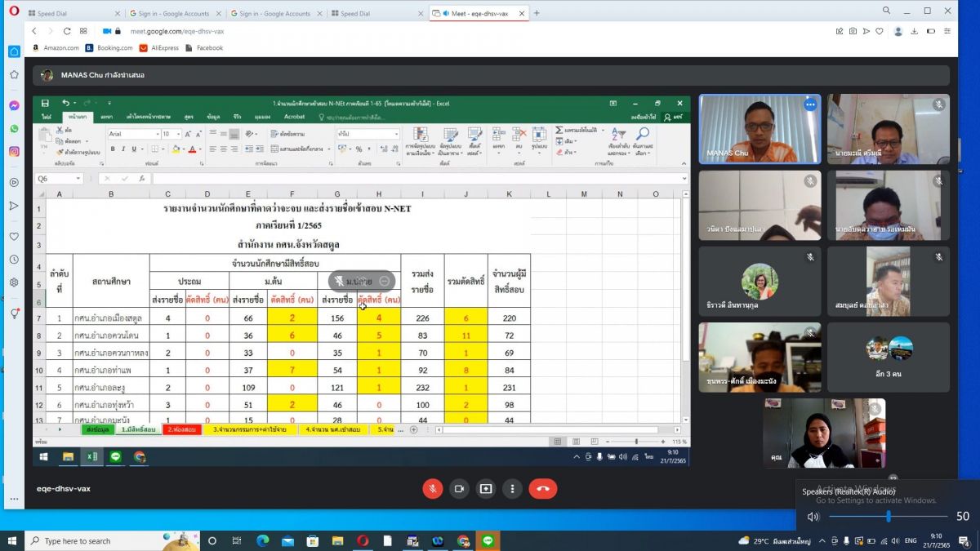Open Meet's three-dot more options menu

click(512, 488)
